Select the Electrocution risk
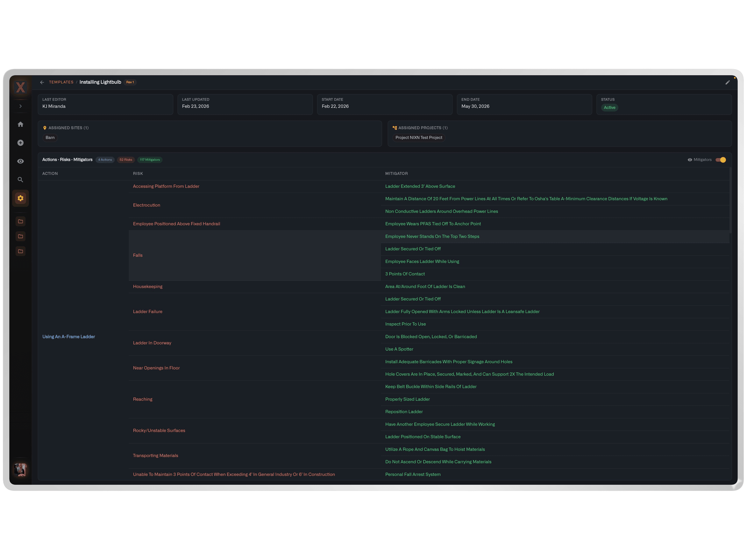 click(x=146, y=205)
